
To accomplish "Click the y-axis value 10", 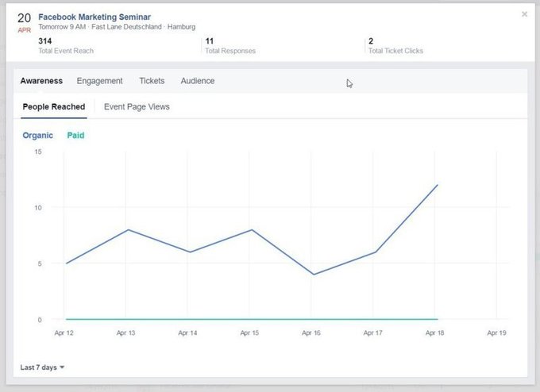I will point(38,208).
